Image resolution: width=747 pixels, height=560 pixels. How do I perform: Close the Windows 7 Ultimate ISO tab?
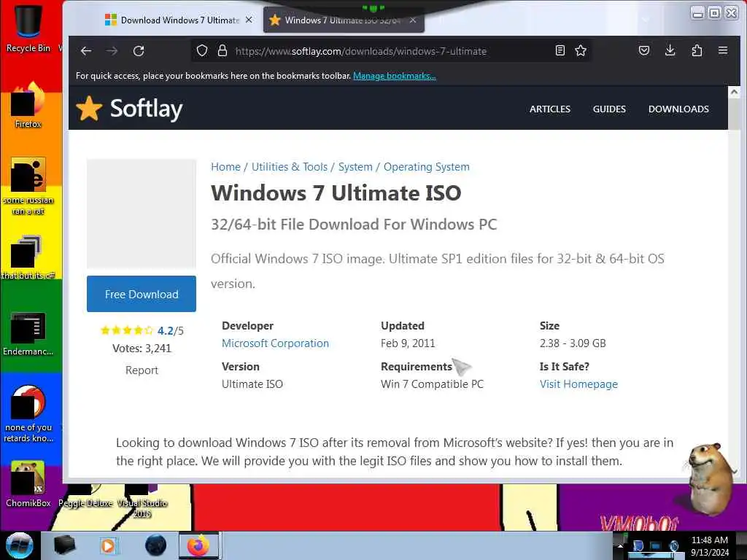tap(413, 20)
